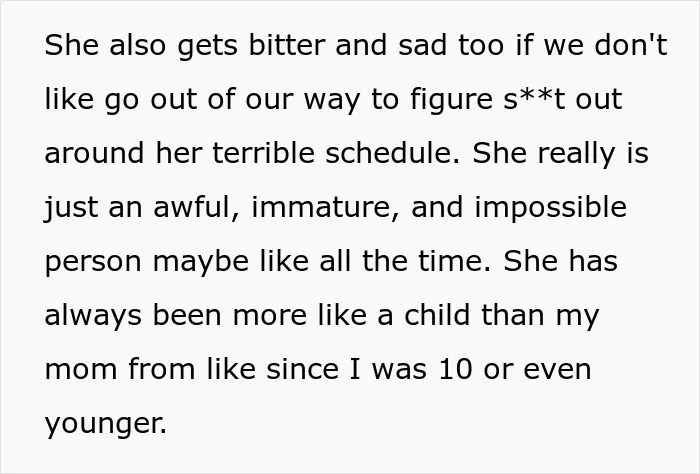The image size is (700, 474).
Task: Click the word "really" in third line
Action: [x=576, y=154]
